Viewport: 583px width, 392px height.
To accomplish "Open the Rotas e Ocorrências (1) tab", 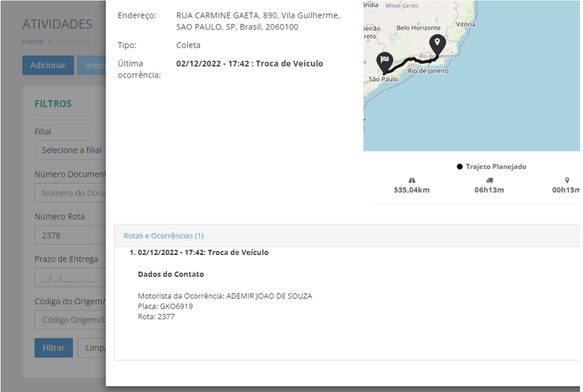I will [163, 236].
